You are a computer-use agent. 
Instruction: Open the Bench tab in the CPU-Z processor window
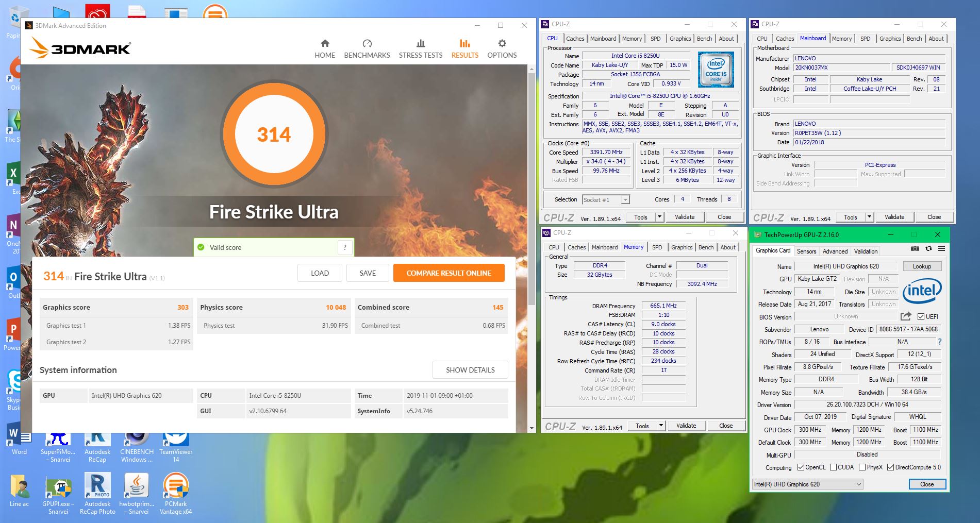(x=705, y=39)
